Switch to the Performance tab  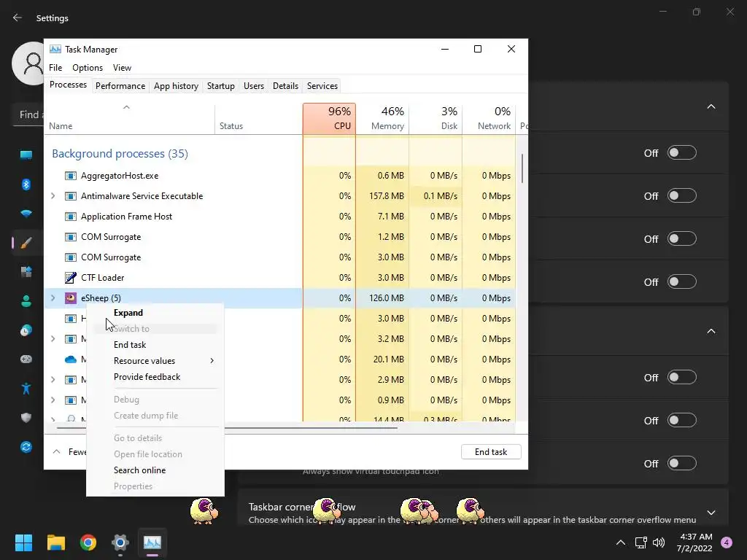[x=120, y=86]
